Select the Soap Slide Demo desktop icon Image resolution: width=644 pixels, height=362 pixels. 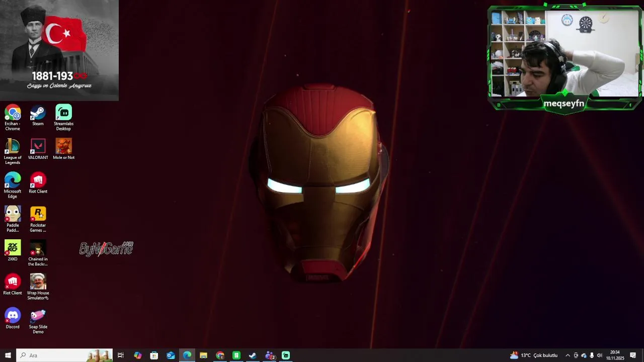pyautogui.click(x=38, y=321)
